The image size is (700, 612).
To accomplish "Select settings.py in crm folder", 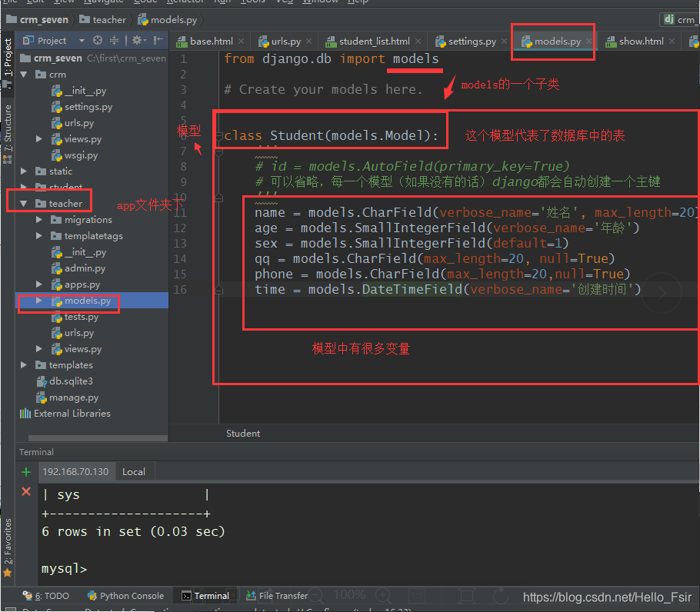I will point(82,107).
